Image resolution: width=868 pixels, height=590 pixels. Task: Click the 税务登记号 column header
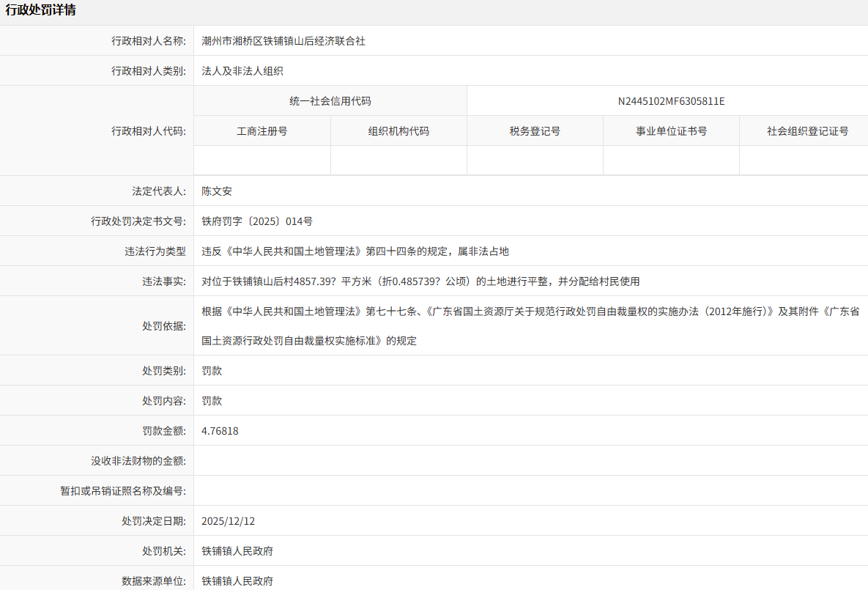point(535,131)
